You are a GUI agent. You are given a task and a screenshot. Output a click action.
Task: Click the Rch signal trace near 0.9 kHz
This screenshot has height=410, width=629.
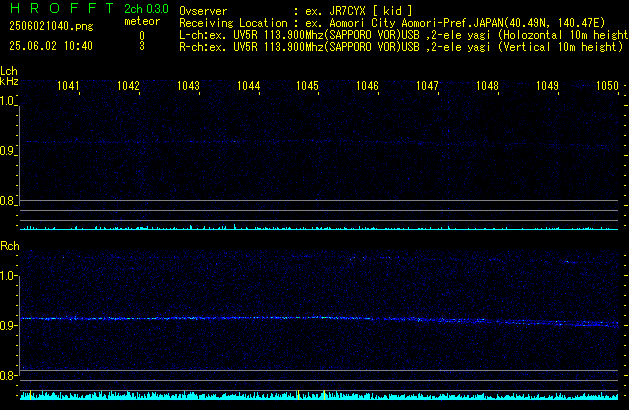tap(319, 320)
